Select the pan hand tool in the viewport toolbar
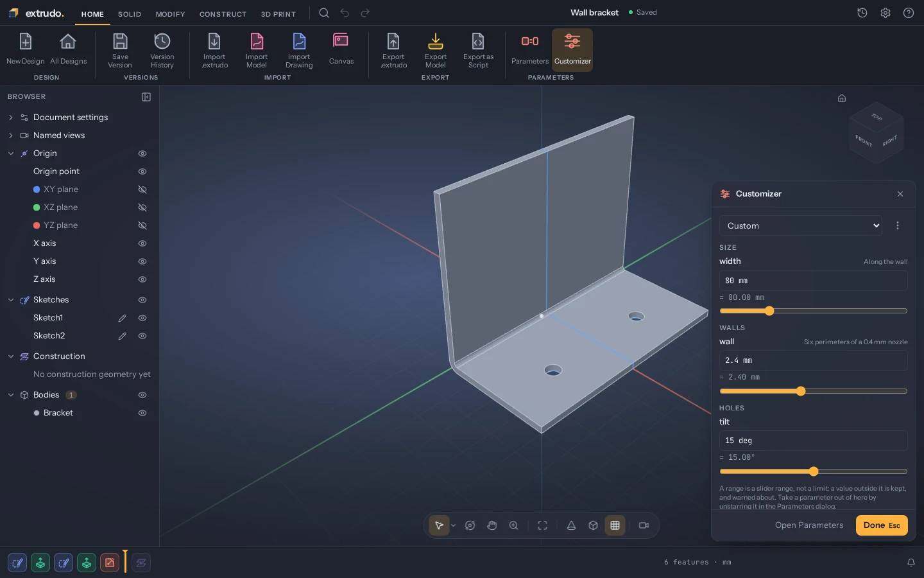924x578 pixels. click(x=492, y=525)
